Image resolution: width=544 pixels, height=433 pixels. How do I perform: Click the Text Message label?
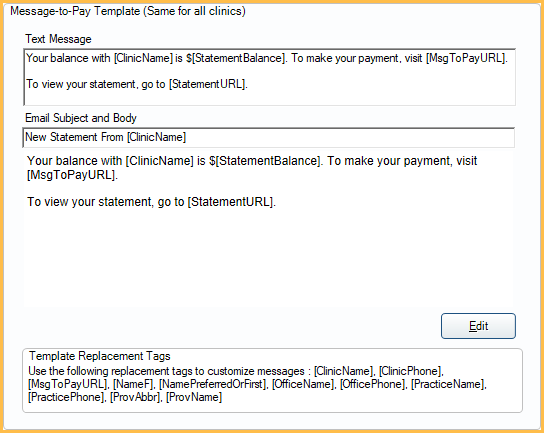point(58,39)
